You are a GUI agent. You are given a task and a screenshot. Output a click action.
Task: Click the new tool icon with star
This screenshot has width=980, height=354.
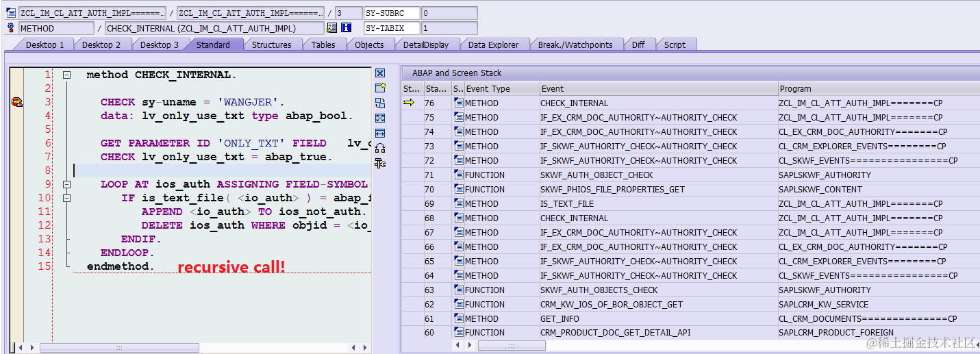pyautogui.click(x=380, y=88)
